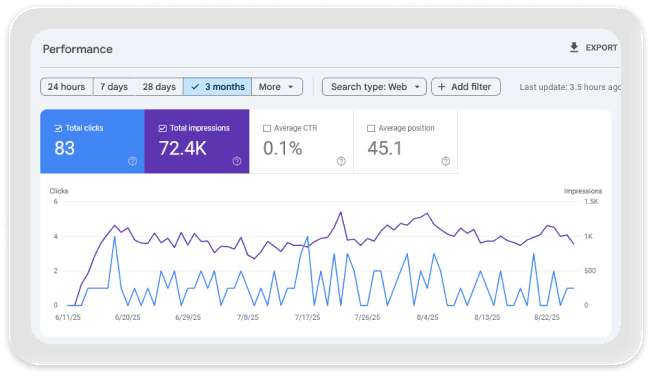
Task: Click the Last update timestamp text
Action: point(570,87)
